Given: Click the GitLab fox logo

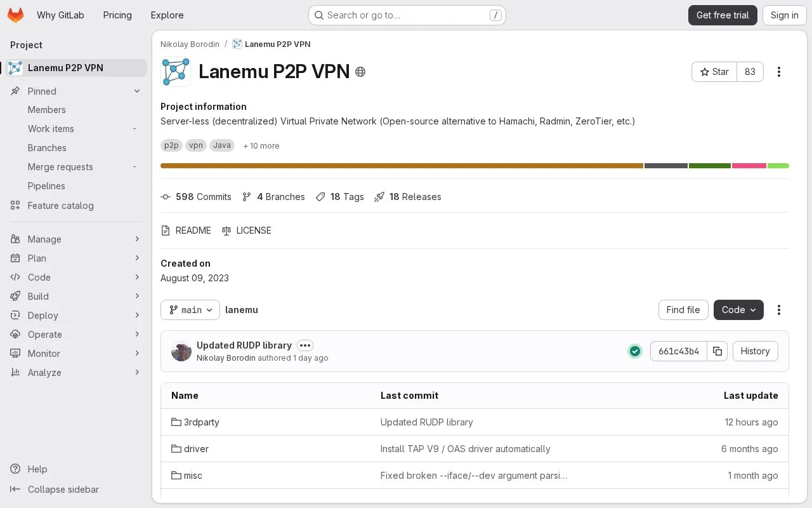Looking at the screenshot, I should [x=15, y=15].
